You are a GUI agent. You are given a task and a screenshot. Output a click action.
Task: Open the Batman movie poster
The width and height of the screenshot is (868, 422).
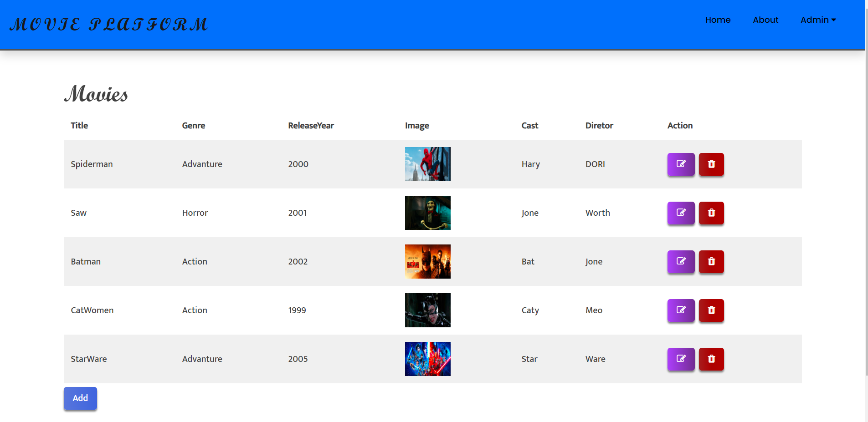click(427, 261)
